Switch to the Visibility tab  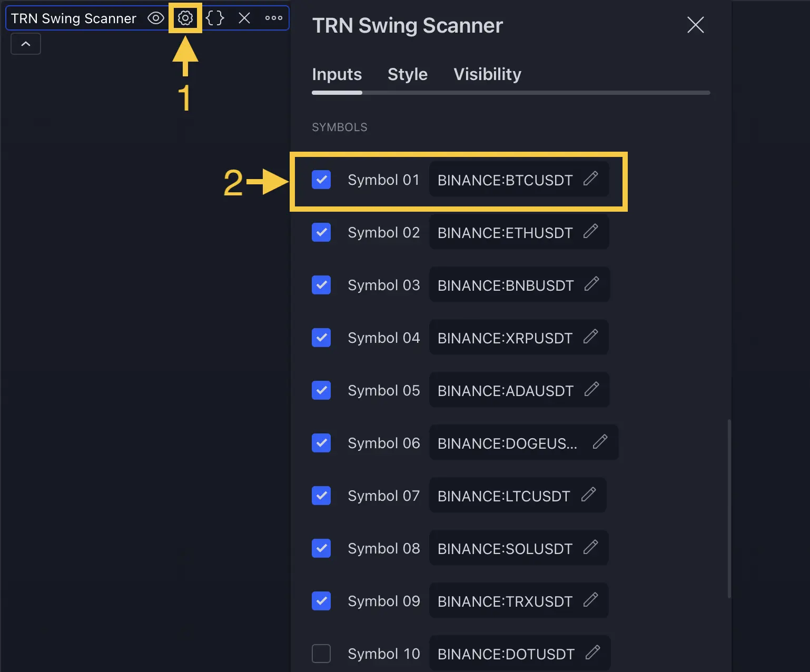click(487, 74)
